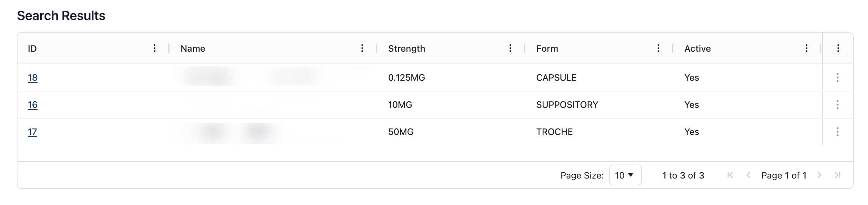Image resolution: width=868 pixels, height=205 pixels.
Task: Open record ID 16 link
Action: (32, 105)
